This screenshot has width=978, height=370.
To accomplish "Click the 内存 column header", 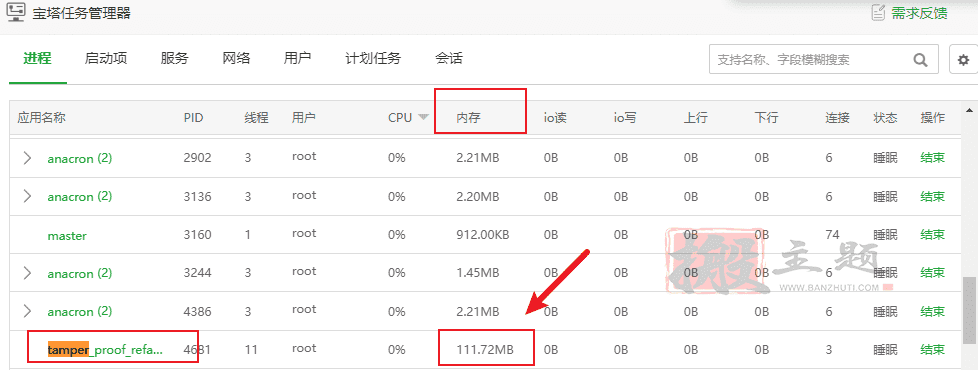I will pos(468,117).
